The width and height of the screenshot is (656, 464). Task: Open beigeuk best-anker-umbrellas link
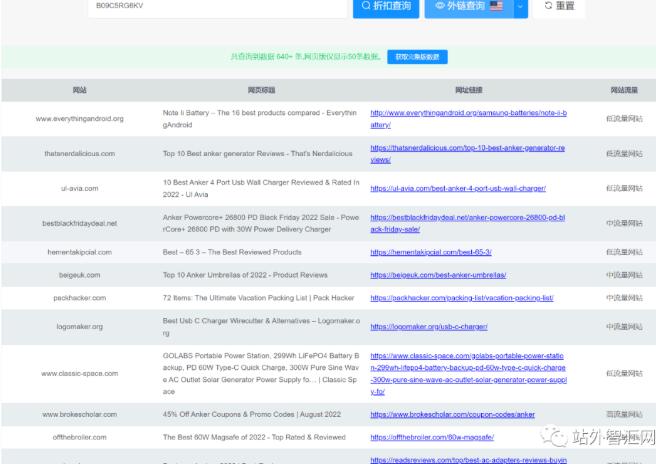point(438,275)
